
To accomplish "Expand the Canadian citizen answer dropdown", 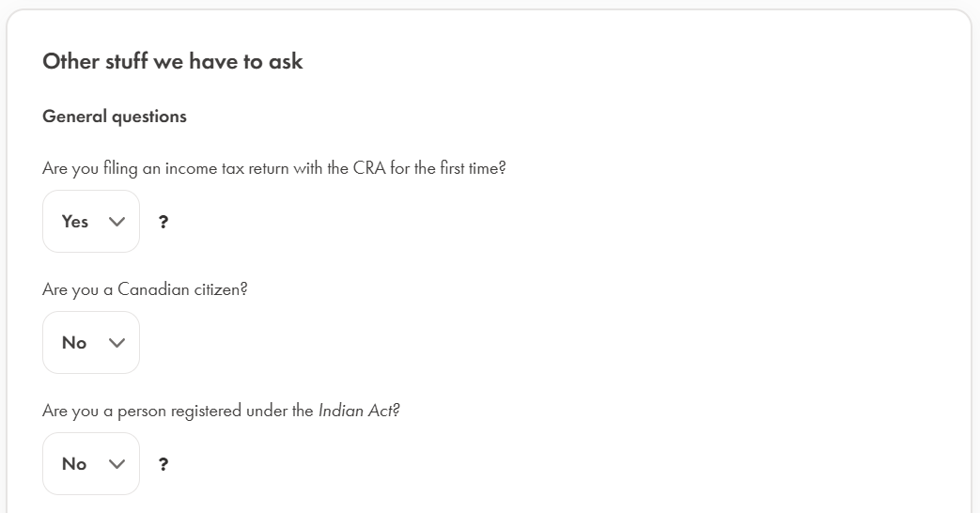I will tap(91, 343).
